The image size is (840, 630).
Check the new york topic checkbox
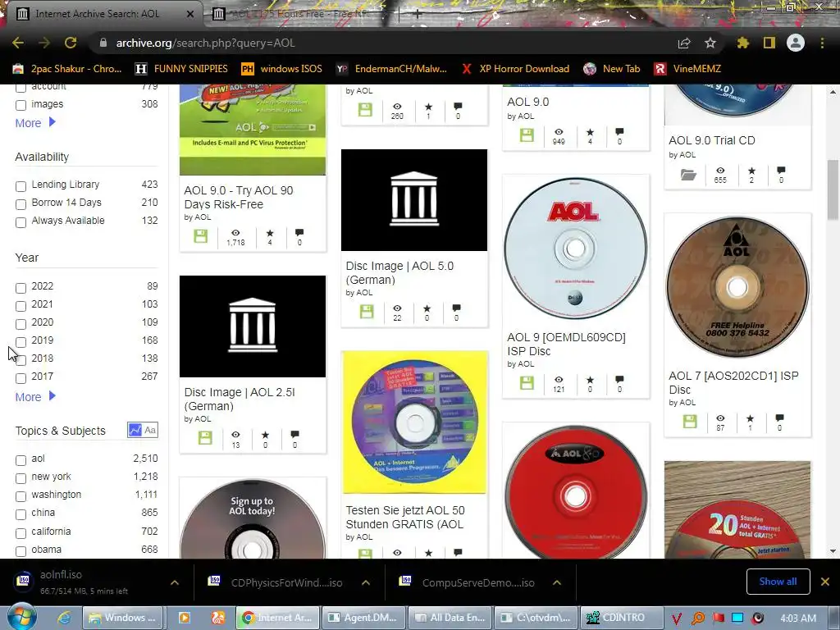click(21, 478)
